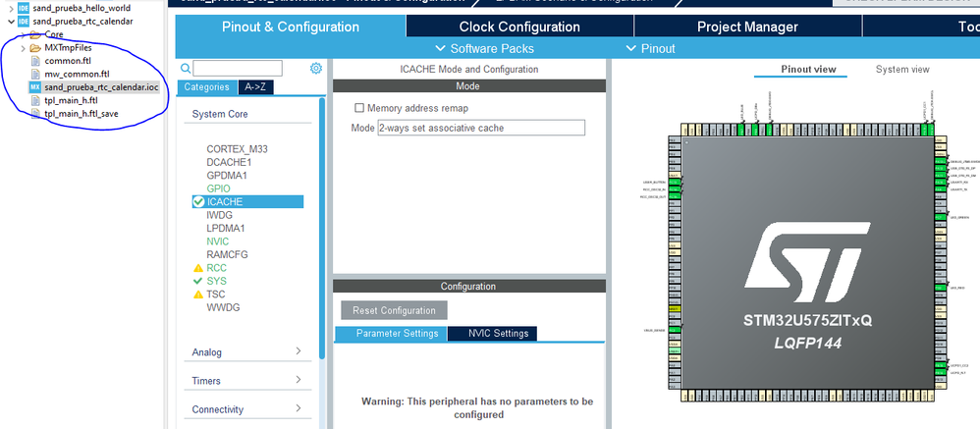This screenshot has width=980, height=429.
Task: Select NVIC peripheral
Action: click(x=217, y=241)
